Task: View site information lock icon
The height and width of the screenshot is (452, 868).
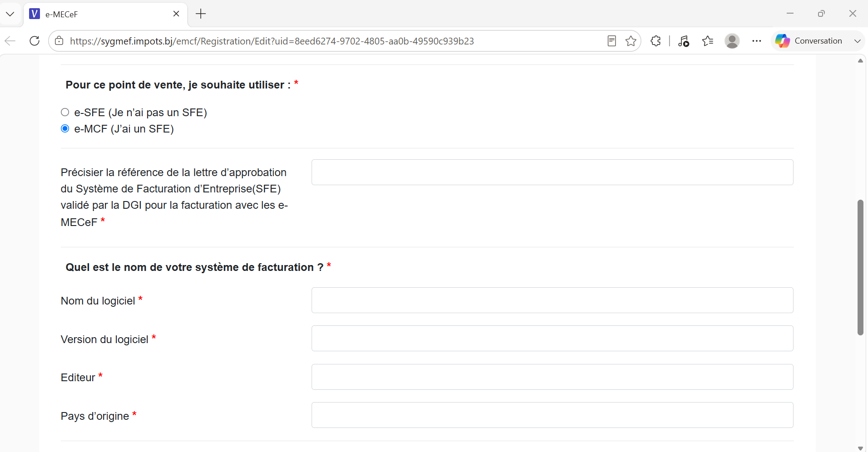Action: pos(59,41)
